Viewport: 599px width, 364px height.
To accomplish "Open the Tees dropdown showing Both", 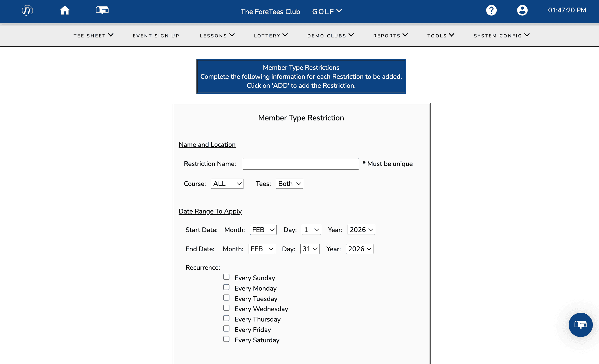I will (x=289, y=184).
